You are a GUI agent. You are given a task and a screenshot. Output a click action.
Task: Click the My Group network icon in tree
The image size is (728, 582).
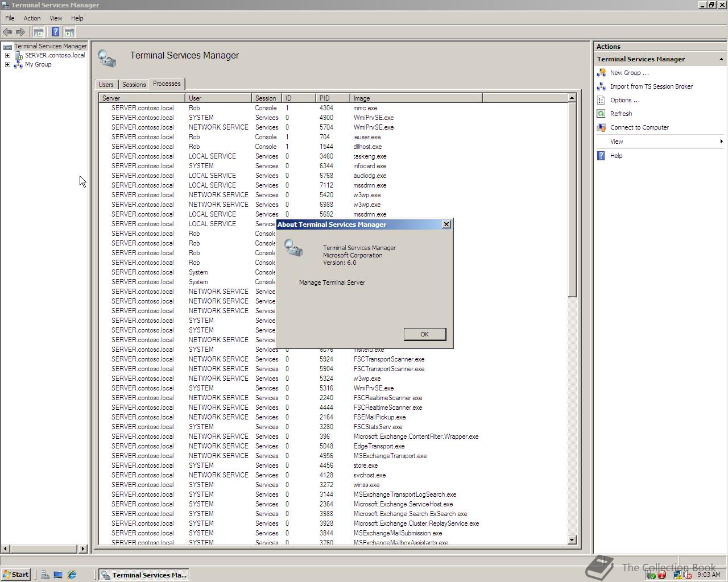tap(18, 64)
